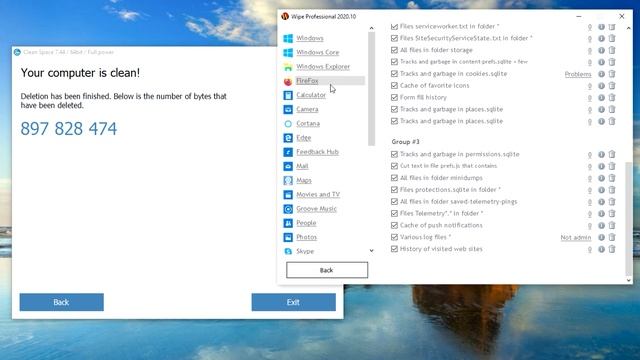Toggle folder saved-telemetry-pings checkbox
Screen dimensions: 640x360
click(394, 202)
